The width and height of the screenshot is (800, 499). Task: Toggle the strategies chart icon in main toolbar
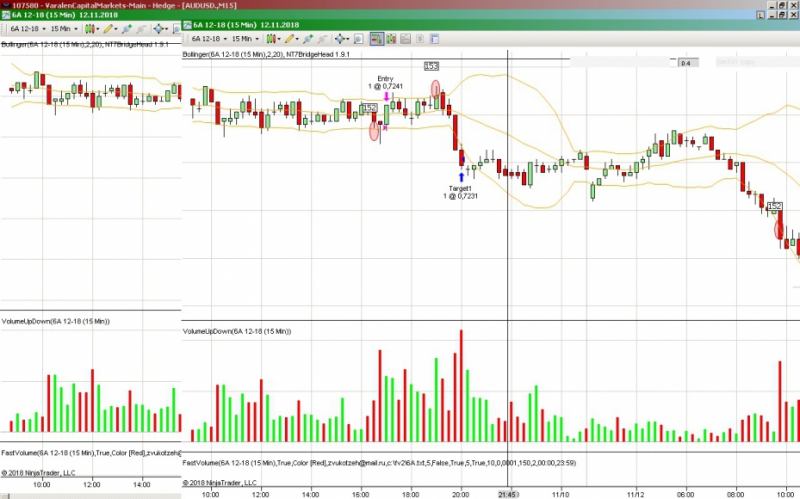tap(406, 39)
